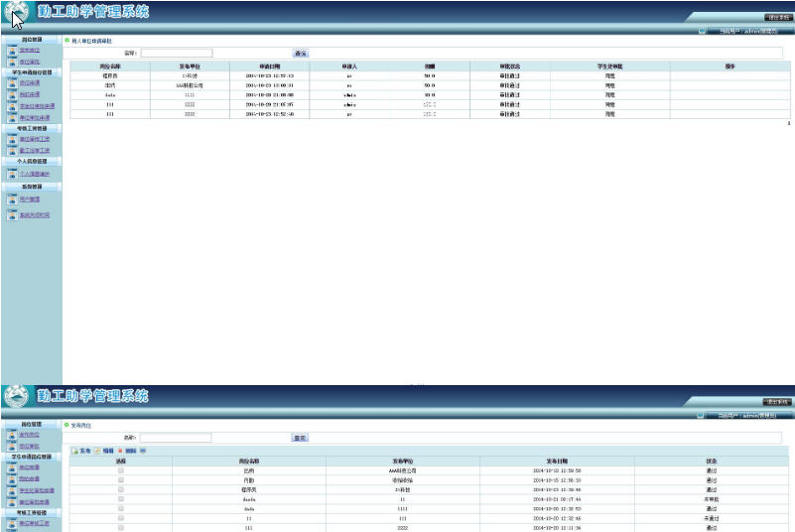Click the 岗位管理 section header in the upper sidebar

(32, 40)
